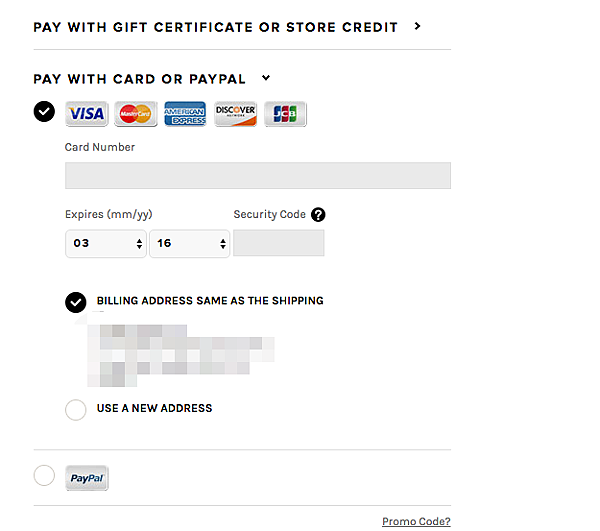Click the Billing Address Same as the Shipping label
The width and height of the screenshot is (600, 531).
click(210, 300)
